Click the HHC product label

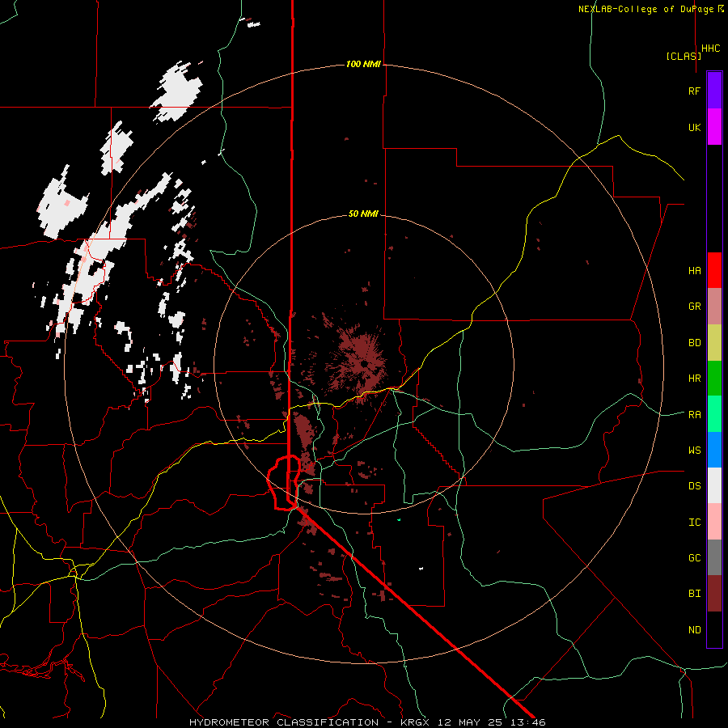(x=711, y=49)
